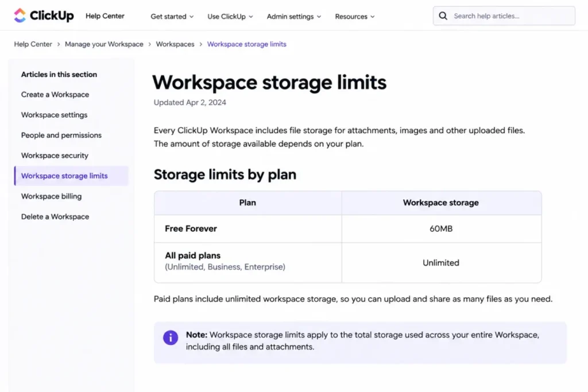This screenshot has width=588, height=392.
Task: Click the Workspace storage column header
Action: tap(442, 203)
